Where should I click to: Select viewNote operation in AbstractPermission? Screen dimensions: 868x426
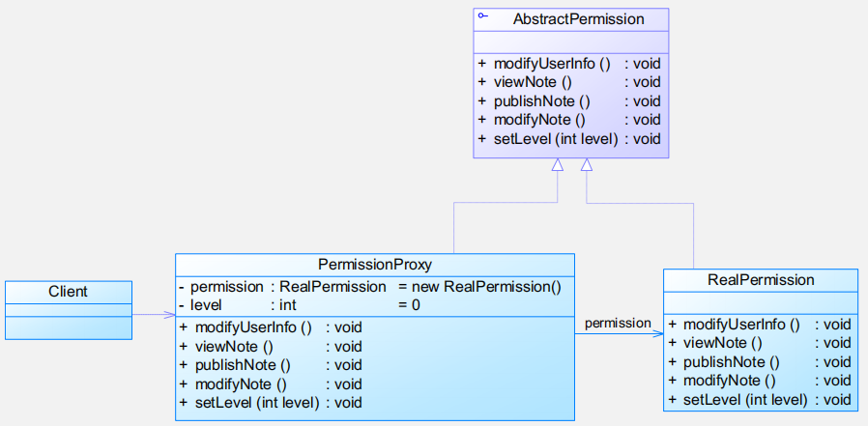click(569, 82)
